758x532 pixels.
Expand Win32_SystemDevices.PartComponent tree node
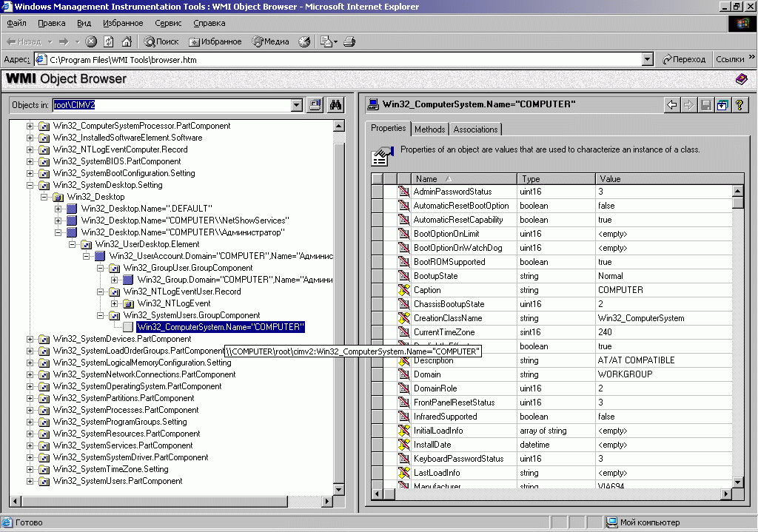coord(30,339)
